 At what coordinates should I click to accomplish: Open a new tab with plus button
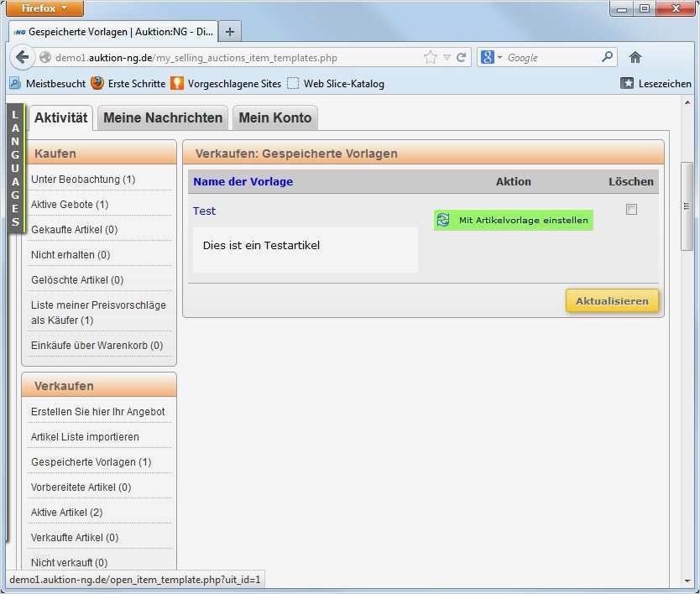(x=230, y=32)
